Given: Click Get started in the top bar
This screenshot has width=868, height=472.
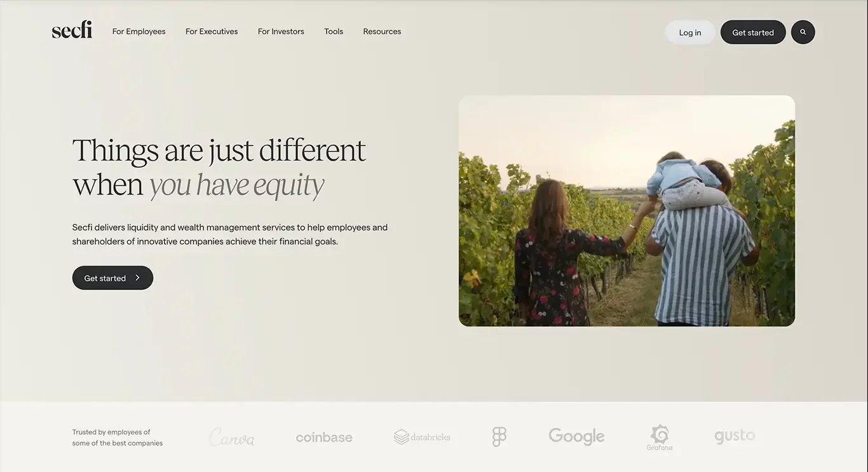Looking at the screenshot, I should [753, 32].
